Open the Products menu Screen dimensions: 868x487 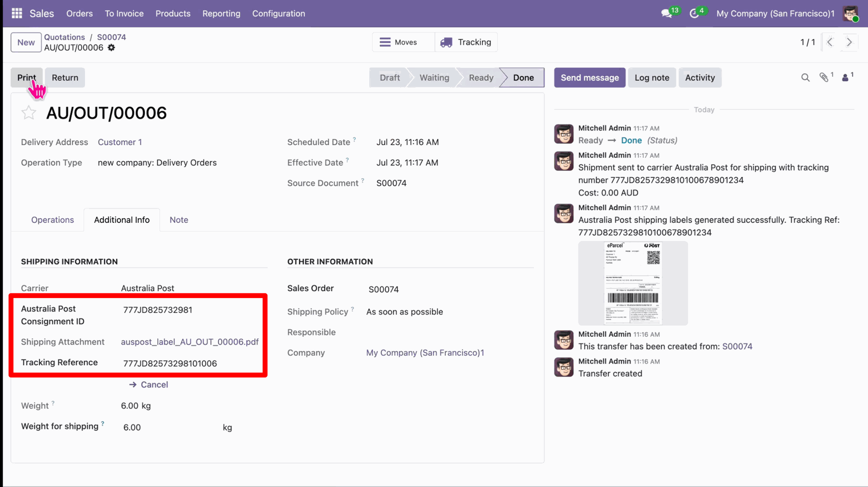173,14
